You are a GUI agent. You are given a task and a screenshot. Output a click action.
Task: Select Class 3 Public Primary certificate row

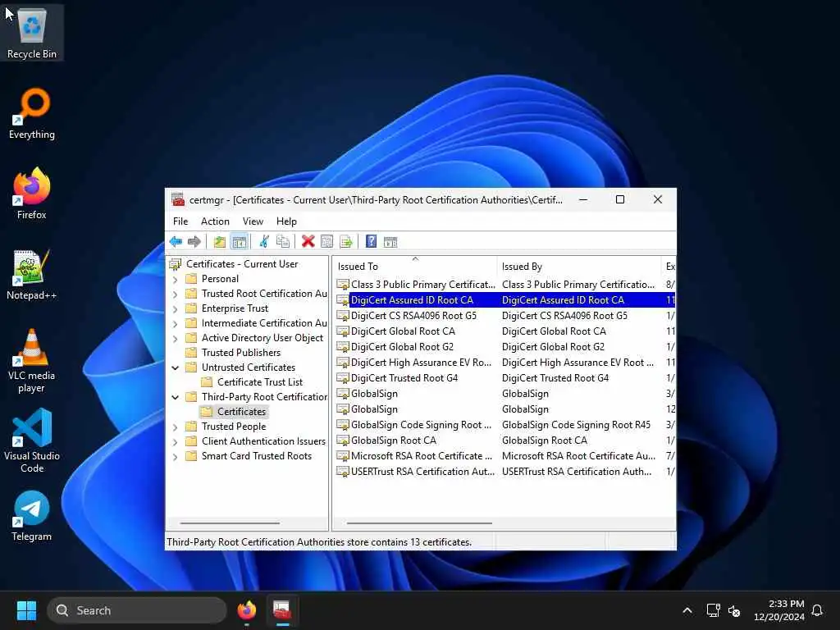coord(504,285)
